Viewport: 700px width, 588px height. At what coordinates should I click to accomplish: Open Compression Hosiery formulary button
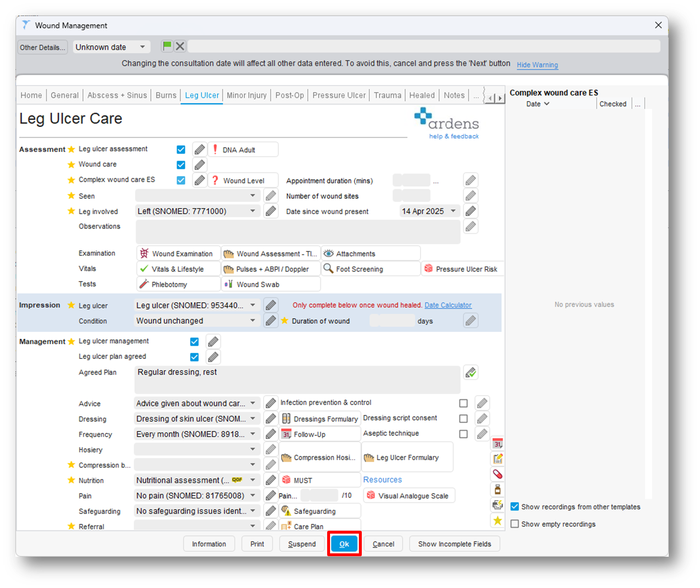coord(320,457)
